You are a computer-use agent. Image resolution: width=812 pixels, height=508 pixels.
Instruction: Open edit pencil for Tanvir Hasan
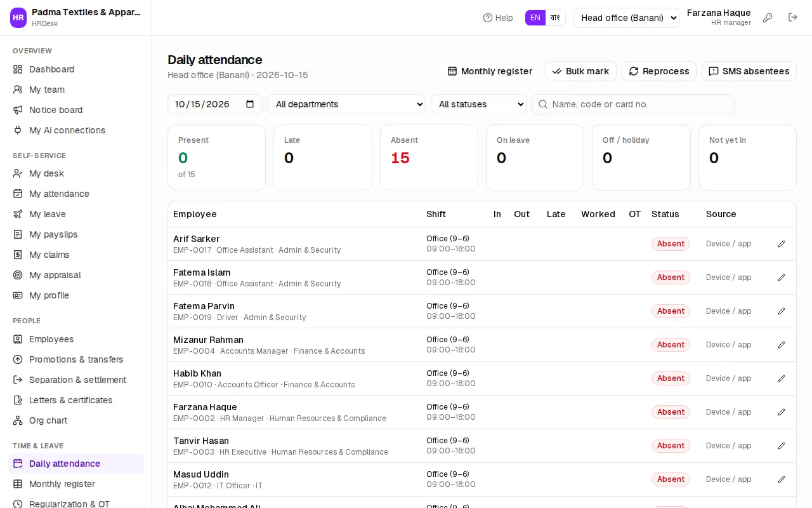pyautogui.click(x=782, y=446)
